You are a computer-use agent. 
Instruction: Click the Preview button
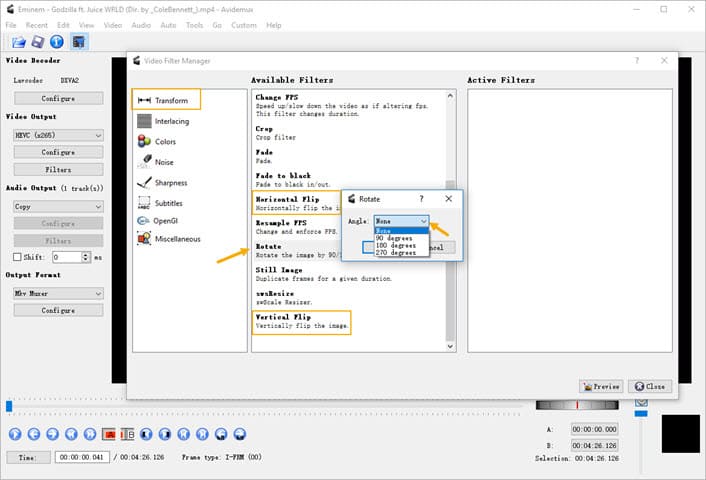(600, 386)
